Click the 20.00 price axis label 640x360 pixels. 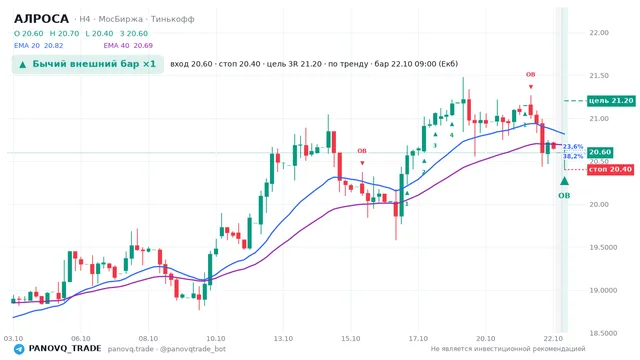[x=599, y=204]
